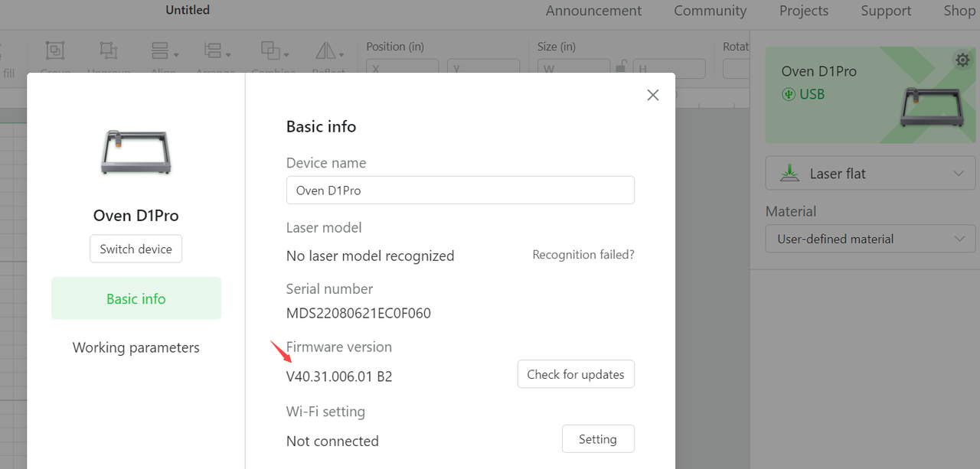980x469 pixels.
Task: Open the Announcement menu
Action: point(594,11)
